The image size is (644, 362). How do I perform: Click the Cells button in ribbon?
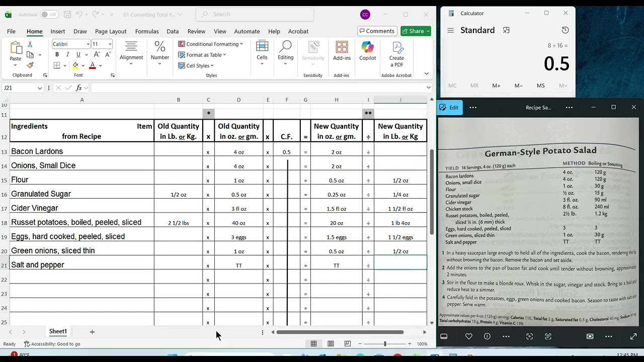[262, 52]
